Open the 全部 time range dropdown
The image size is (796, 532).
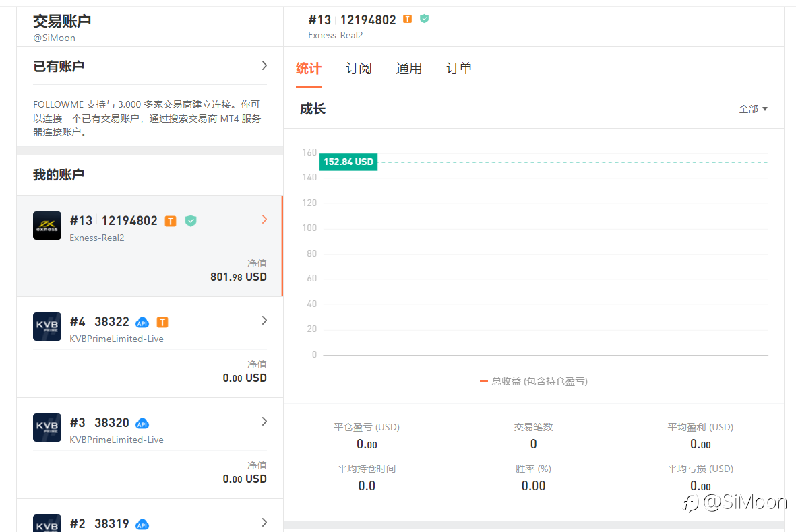point(753,109)
